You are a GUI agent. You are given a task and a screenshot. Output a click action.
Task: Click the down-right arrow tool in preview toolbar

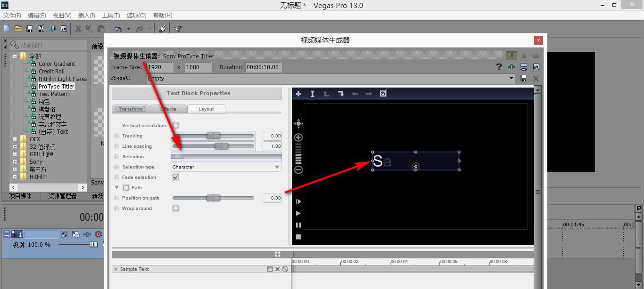340,94
